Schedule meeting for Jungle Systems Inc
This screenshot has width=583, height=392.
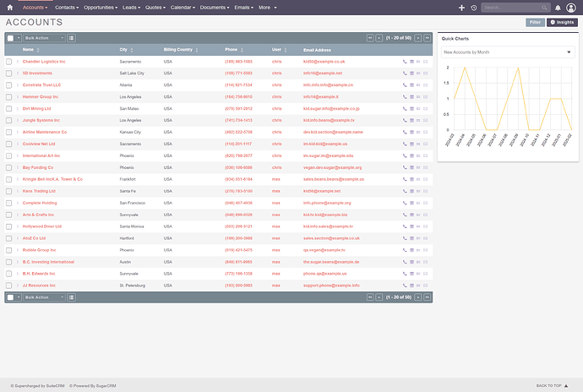click(x=411, y=121)
